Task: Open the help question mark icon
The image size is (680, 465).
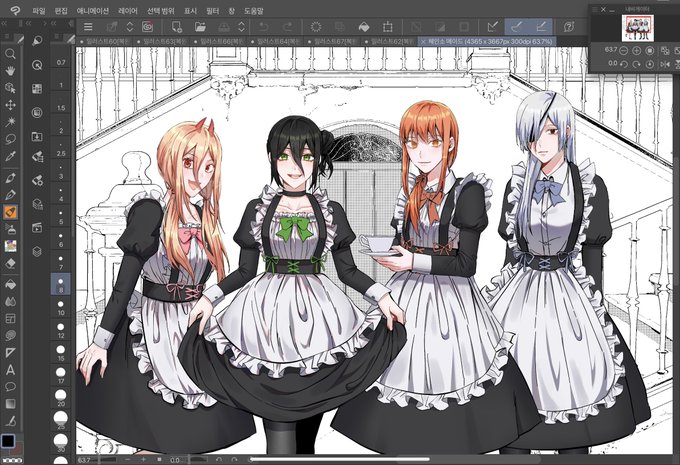Action: [x=569, y=27]
